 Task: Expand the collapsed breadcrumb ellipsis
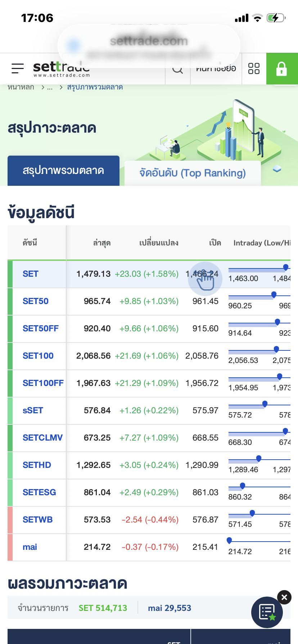(x=50, y=87)
